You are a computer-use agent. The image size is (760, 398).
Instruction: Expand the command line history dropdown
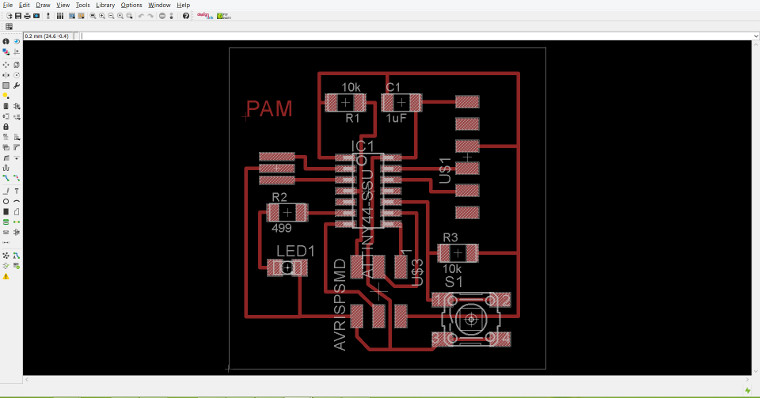[x=756, y=36]
